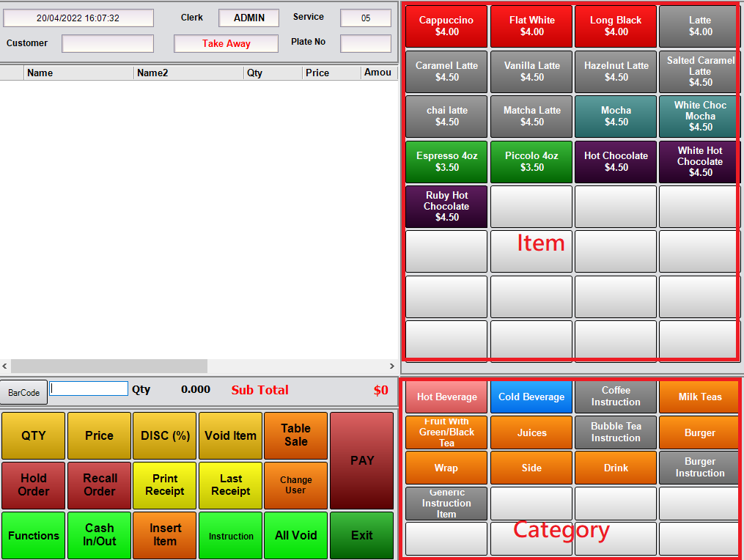Apply a DISC (%) discount
The width and height of the screenshot is (744, 560).
(165, 435)
